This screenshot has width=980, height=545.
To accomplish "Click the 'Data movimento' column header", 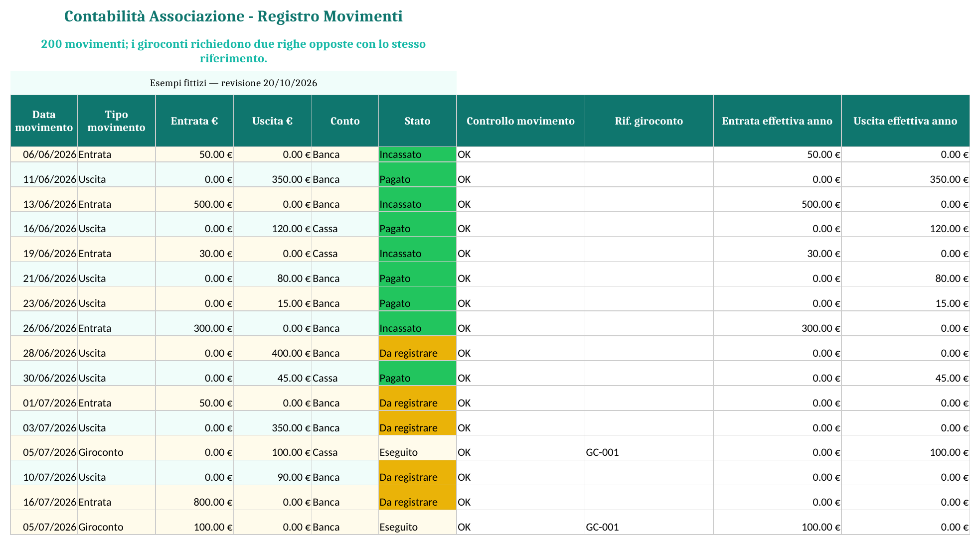I will (x=44, y=121).
